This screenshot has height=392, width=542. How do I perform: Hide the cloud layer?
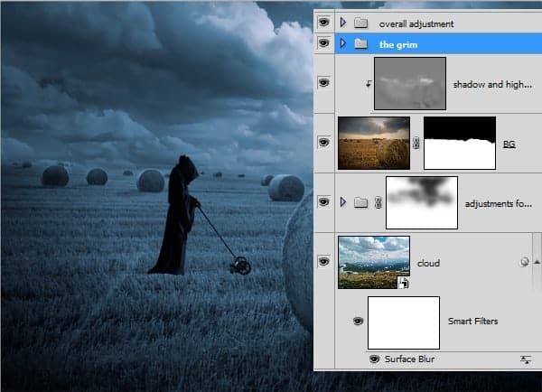pos(324,261)
